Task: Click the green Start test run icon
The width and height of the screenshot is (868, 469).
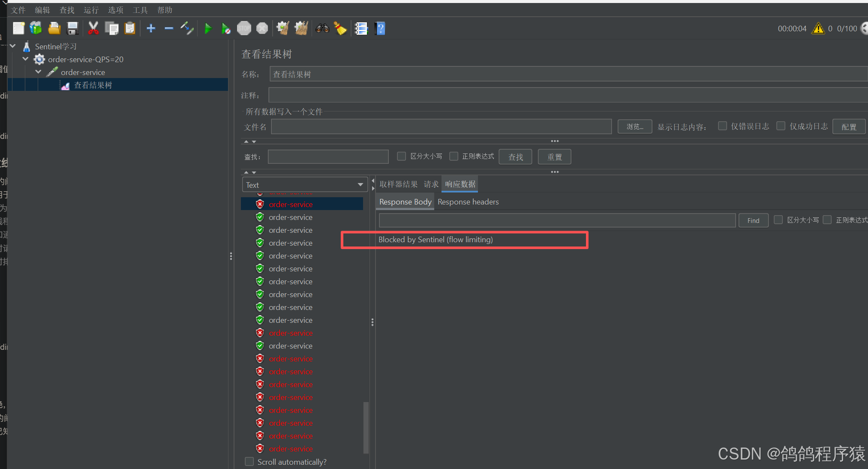Action: pos(208,29)
